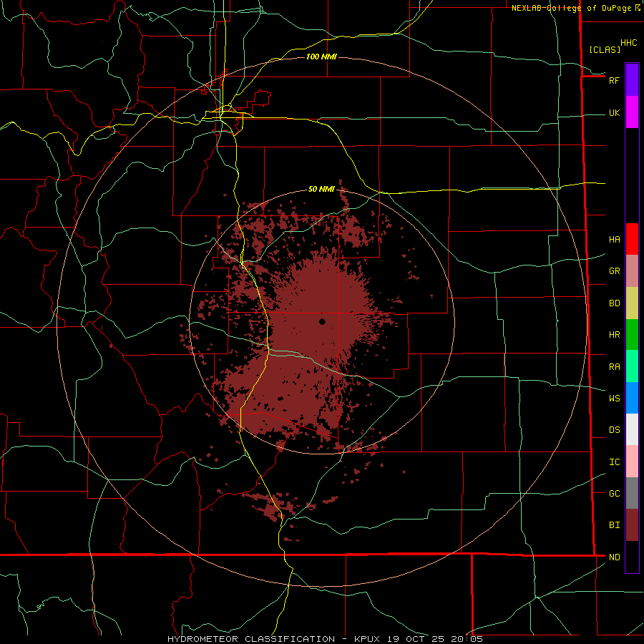
Task: Click the UK legend label
Action: [x=614, y=112]
